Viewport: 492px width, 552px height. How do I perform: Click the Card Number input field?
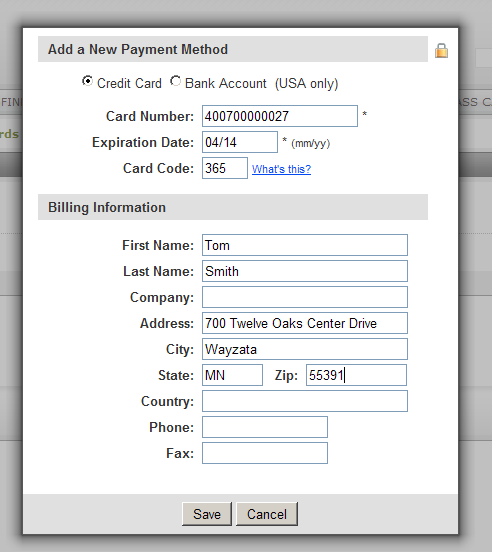pyautogui.click(x=280, y=116)
